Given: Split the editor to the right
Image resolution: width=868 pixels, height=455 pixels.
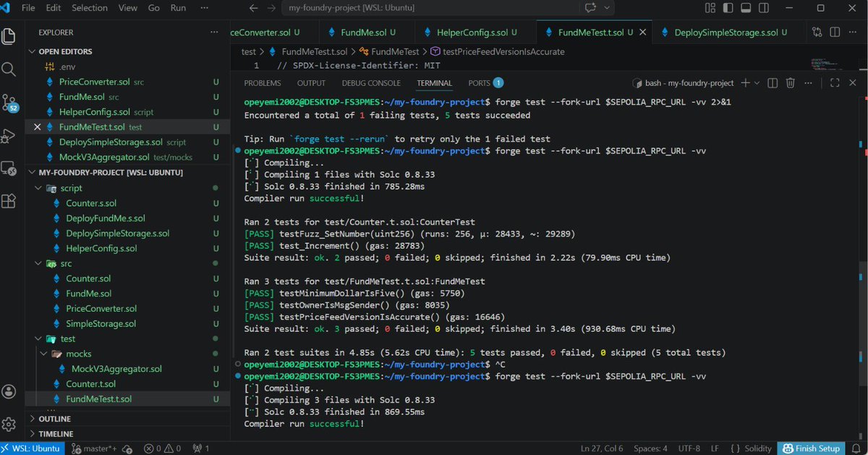Looking at the screenshot, I should tap(835, 33).
